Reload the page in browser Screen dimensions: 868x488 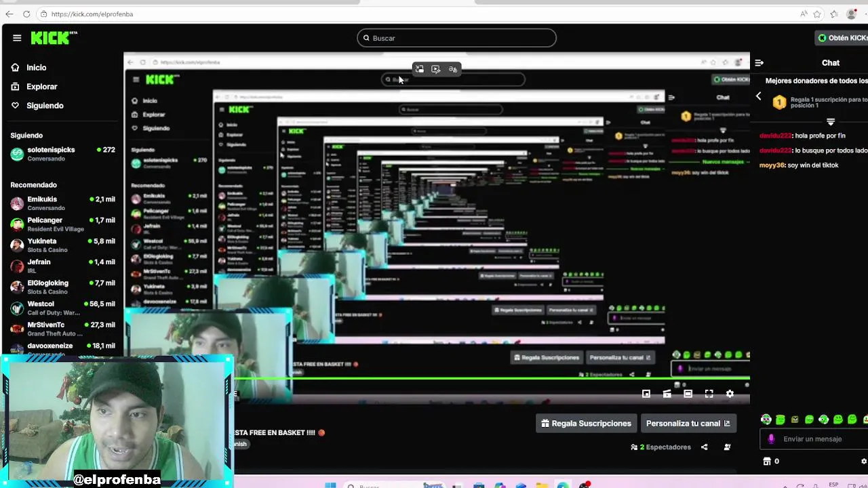click(x=26, y=14)
